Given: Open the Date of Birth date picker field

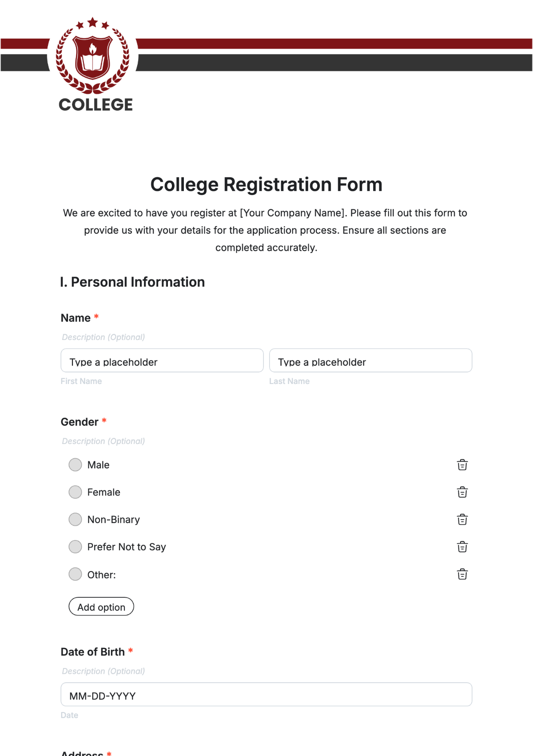Looking at the screenshot, I should 266,694.
